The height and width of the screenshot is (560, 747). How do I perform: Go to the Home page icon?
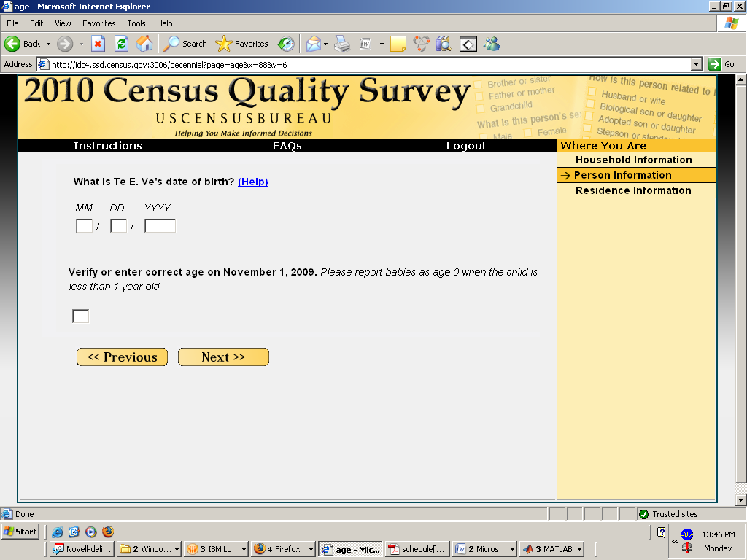pos(144,44)
